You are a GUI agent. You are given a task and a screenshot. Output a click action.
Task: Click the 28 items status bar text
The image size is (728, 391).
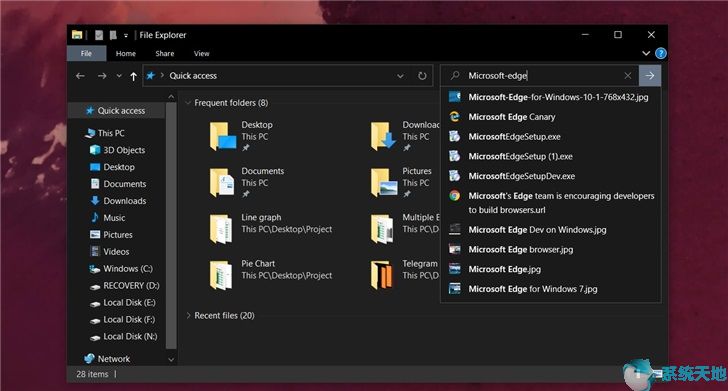pos(92,374)
